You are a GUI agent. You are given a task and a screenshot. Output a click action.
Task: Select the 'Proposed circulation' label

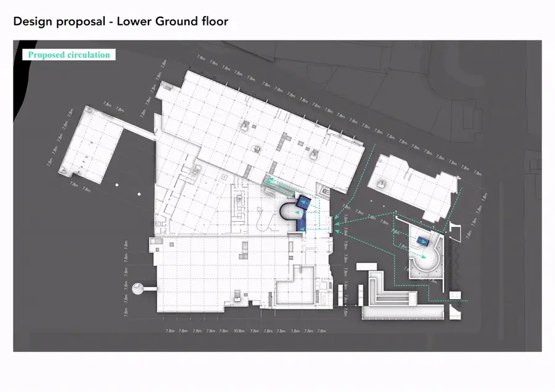pyautogui.click(x=69, y=55)
